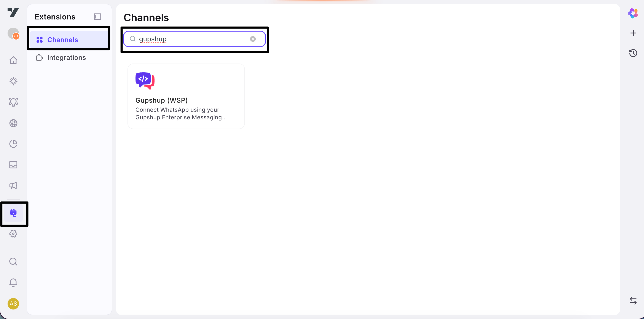The height and width of the screenshot is (319, 644).
Task: Click the Gupshup chat-bubble logo
Action: pyautogui.click(x=145, y=81)
